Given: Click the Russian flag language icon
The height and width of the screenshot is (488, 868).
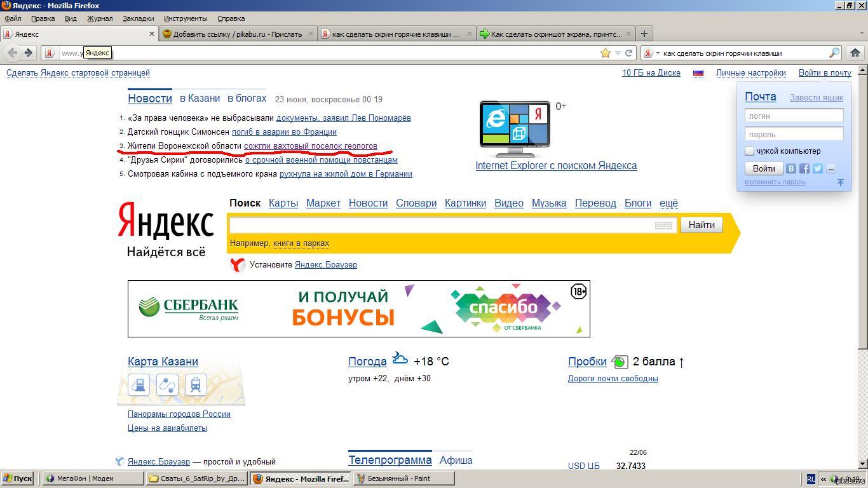Looking at the screenshot, I should tap(698, 73).
